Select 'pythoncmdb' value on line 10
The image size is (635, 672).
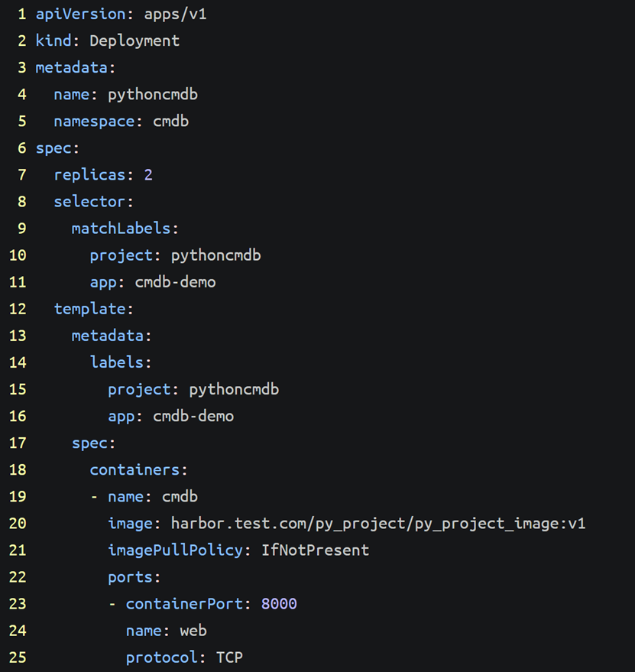[215, 256]
